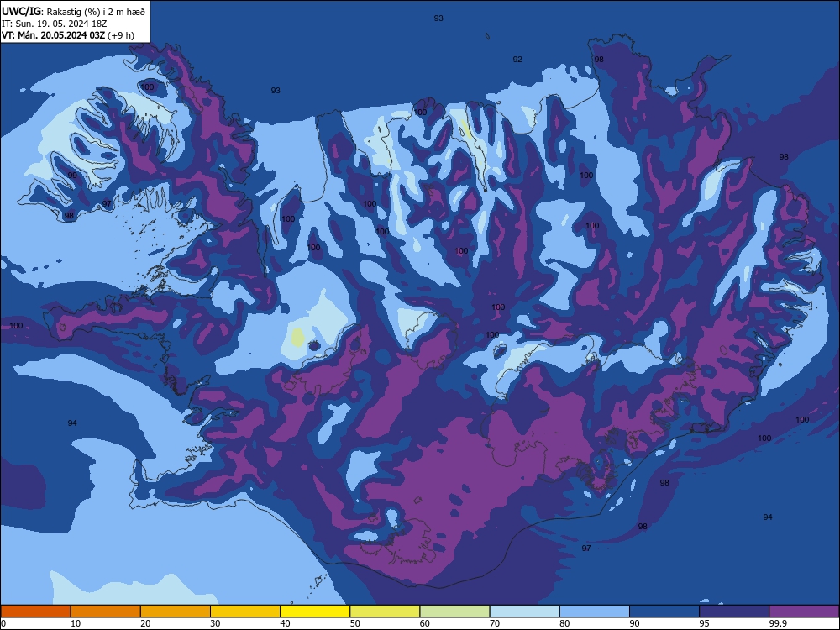Click the '0' legend tick label
The width and height of the screenshot is (840, 630).
pos(3,623)
